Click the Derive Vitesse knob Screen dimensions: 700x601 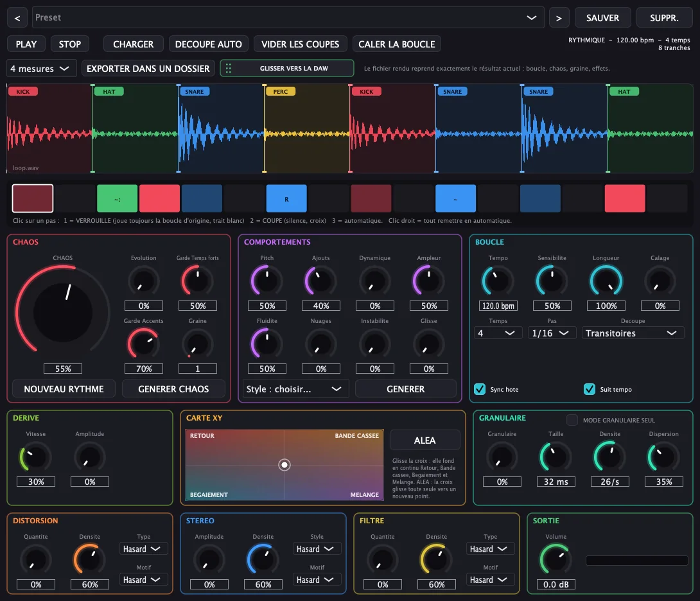point(36,457)
